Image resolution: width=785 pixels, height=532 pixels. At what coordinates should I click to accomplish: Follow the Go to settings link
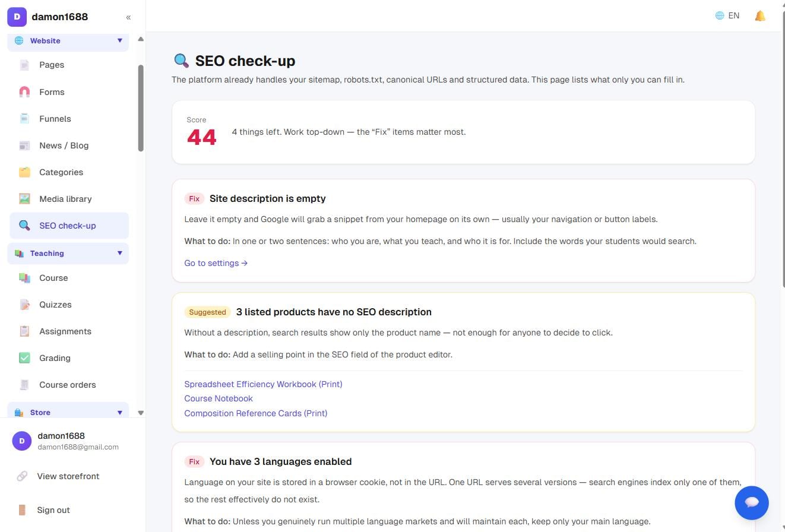pyautogui.click(x=216, y=263)
